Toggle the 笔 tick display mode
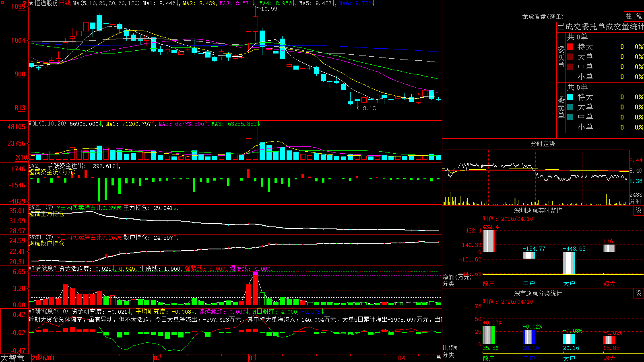Image resolution: width=644 pixels, height=362 pixels. point(639,16)
